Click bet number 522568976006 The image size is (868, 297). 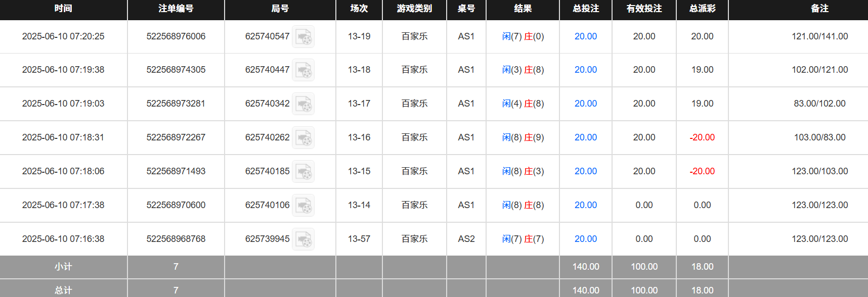tap(176, 36)
